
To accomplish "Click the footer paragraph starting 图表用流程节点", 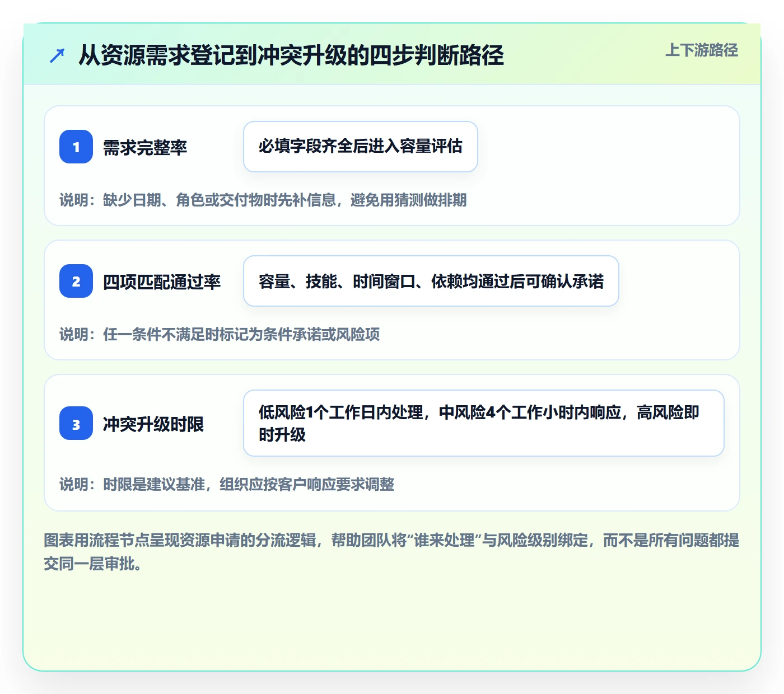I will (x=391, y=552).
